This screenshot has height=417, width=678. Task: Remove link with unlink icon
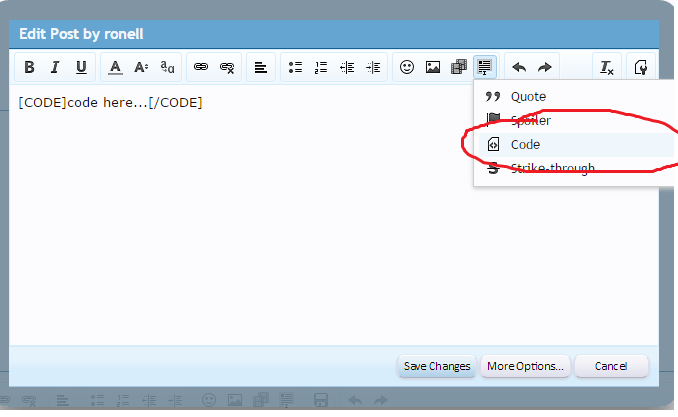point(227,67)
